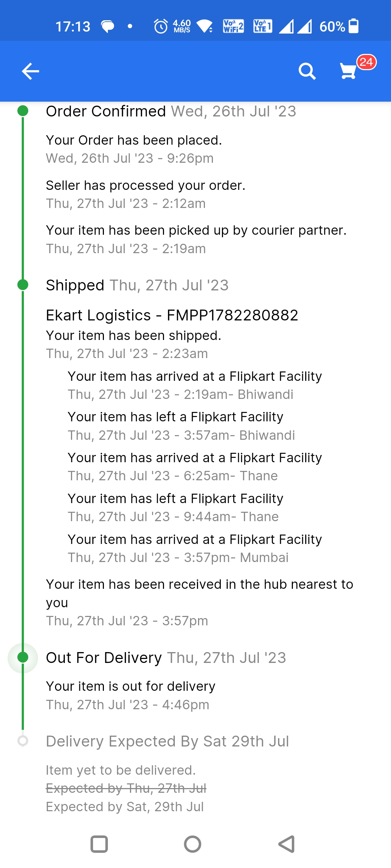Tap the Out For Delivery heading
The width and height of the screenshot is (391, 868).
point(104,658)
